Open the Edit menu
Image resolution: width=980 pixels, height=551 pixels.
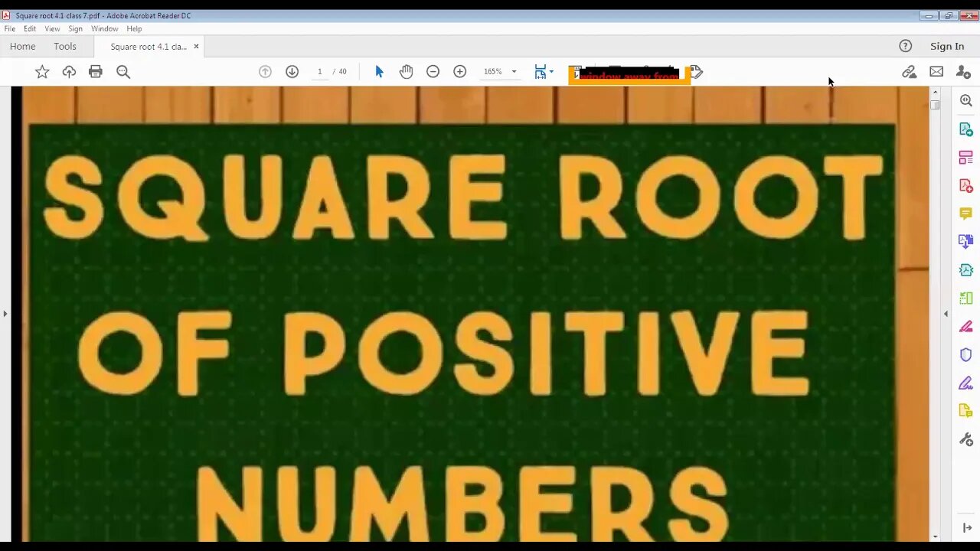coord(30,28)
